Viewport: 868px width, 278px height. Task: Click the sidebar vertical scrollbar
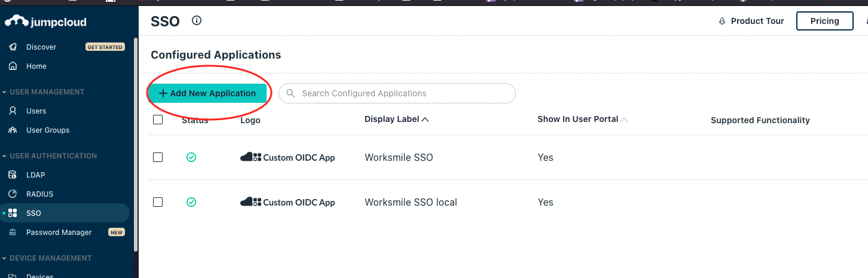click(136, 143)
